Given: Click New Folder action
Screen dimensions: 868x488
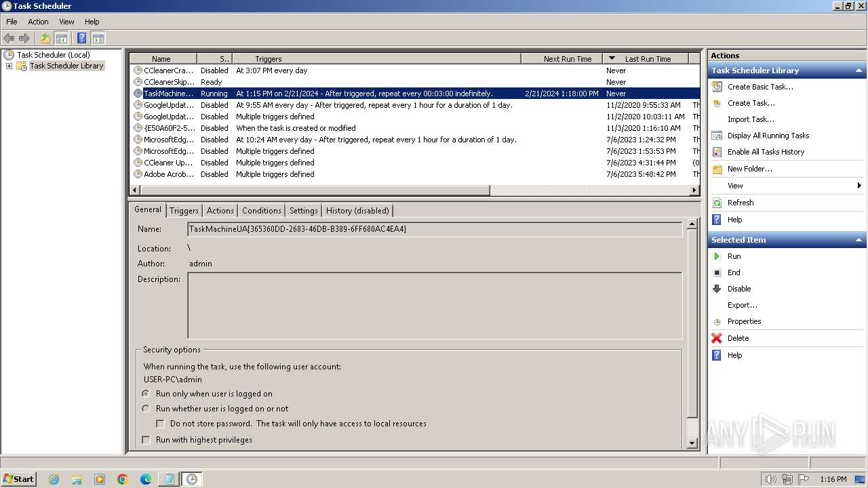Looking at the screenshot, I should coord(749,169).
